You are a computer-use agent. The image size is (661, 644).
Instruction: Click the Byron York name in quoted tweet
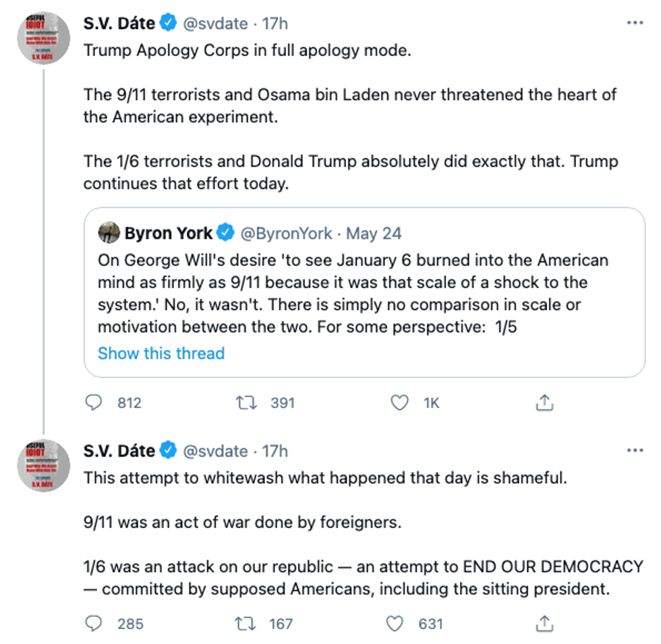pos(169,233)
